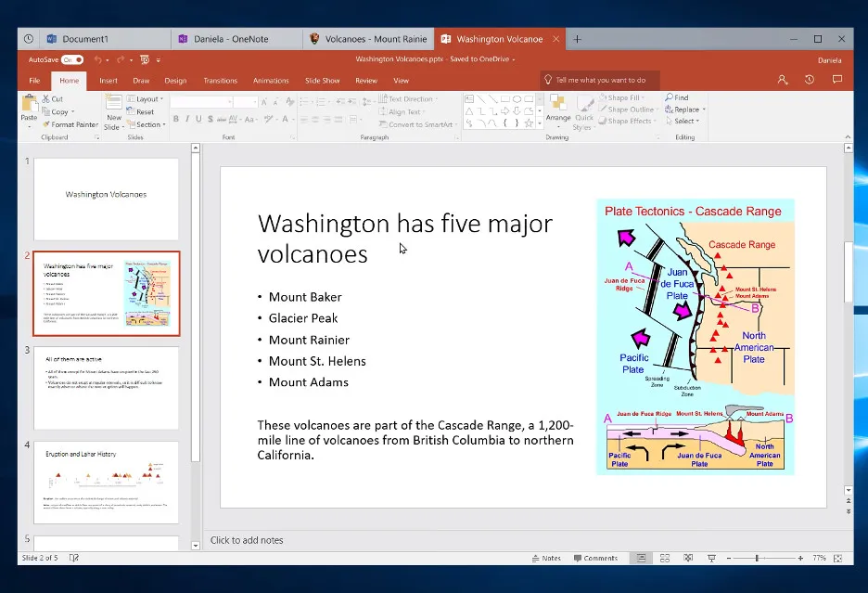Open the Select dropdown in Editing
Screen dimensions: 868x593
683,121
